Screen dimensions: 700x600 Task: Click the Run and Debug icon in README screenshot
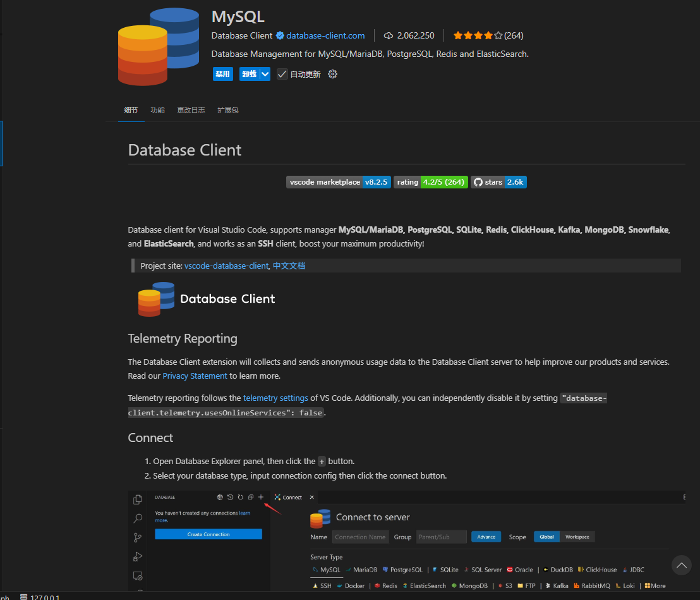point(138,556)
